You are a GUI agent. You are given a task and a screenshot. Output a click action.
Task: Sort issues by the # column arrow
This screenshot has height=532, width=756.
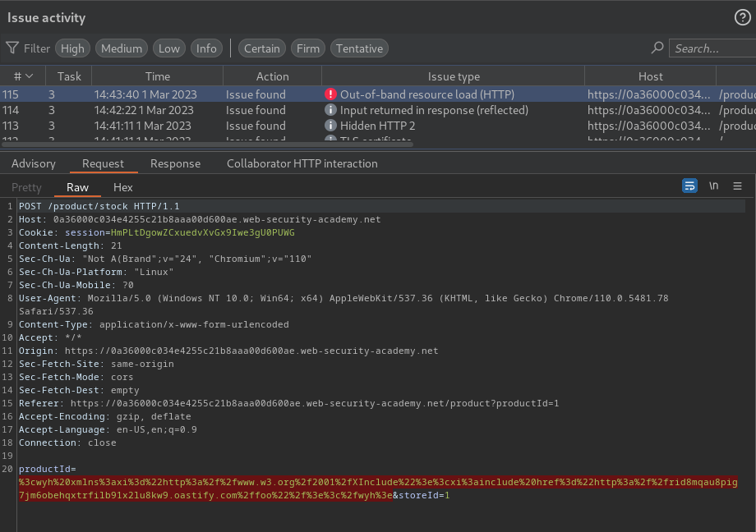29,76
